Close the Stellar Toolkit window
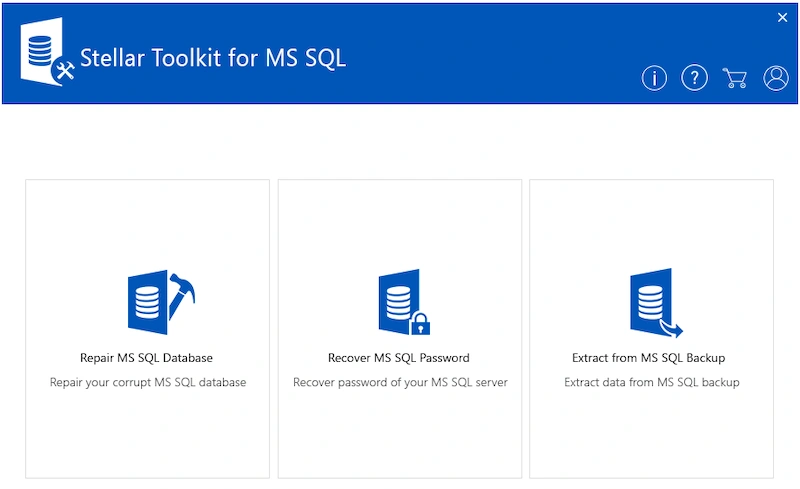 pyautogui.click(x=782, y=18)
